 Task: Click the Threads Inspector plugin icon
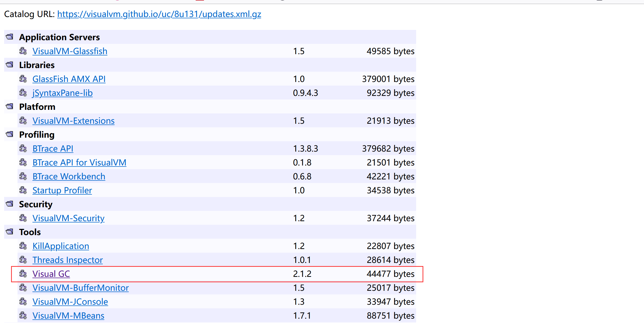coord(23,260)
